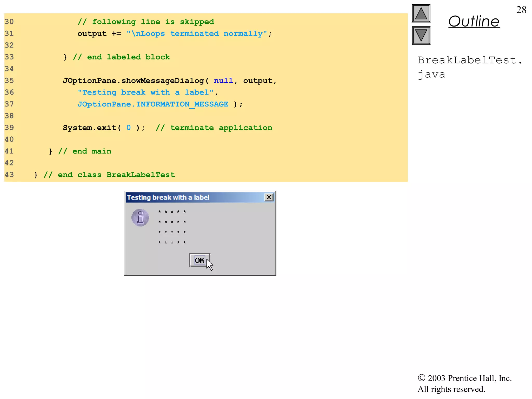Click the Outline heading link
532x399 pixels.
pos(474,21)
